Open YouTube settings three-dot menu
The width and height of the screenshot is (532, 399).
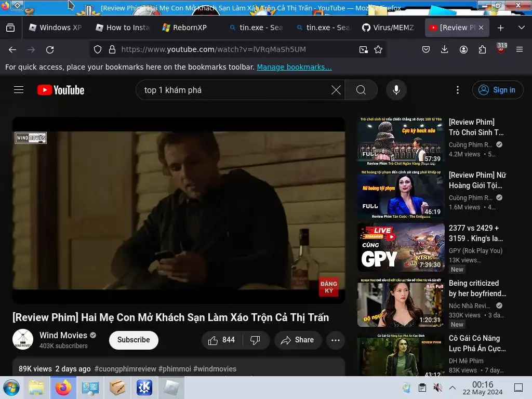click(458, 90)
